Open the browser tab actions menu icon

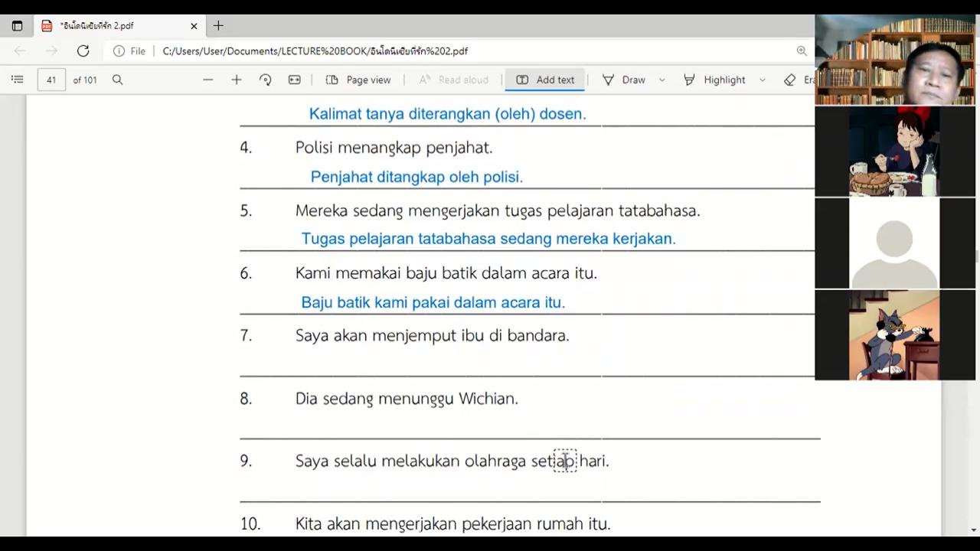(18, 25)
